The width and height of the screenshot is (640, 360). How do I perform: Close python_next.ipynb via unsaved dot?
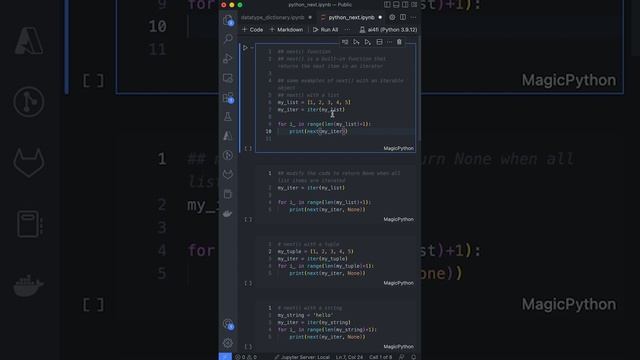click(380, 18)
